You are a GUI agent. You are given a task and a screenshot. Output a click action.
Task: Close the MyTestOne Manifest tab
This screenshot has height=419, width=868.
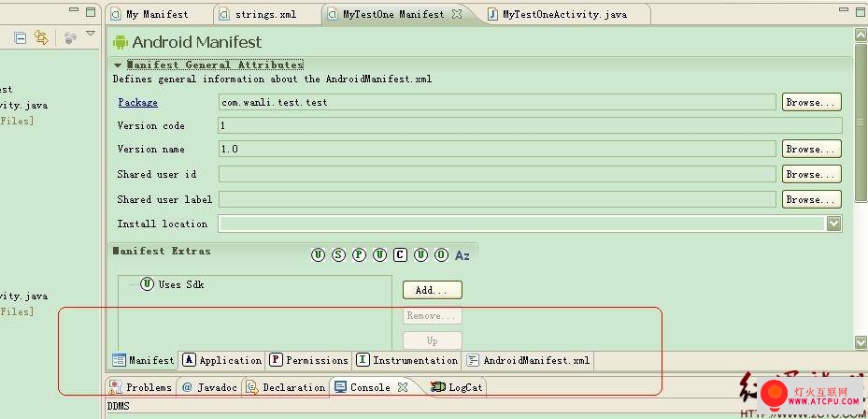point(457,14)
